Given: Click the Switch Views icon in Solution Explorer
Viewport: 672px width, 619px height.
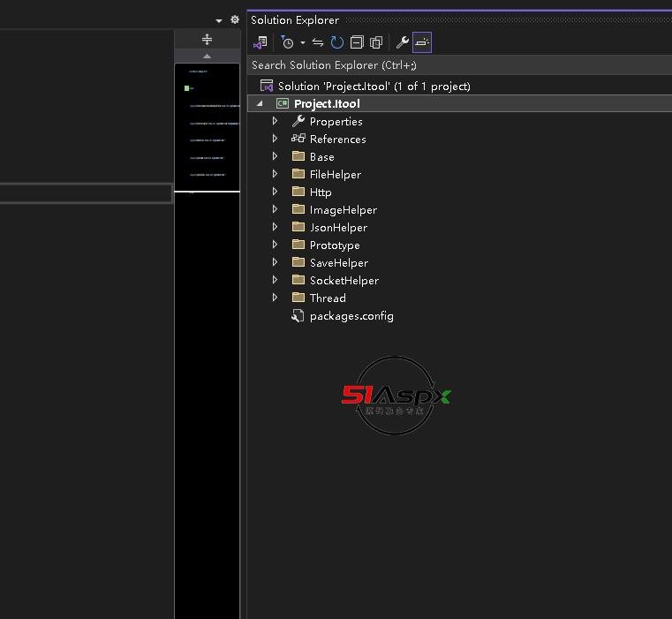Looking at the screenshot, I should point(260,42).
